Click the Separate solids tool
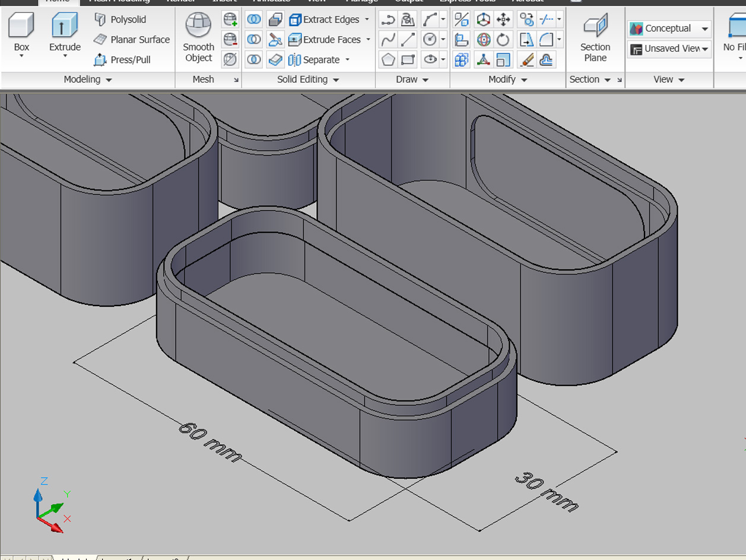 (315, 60)
